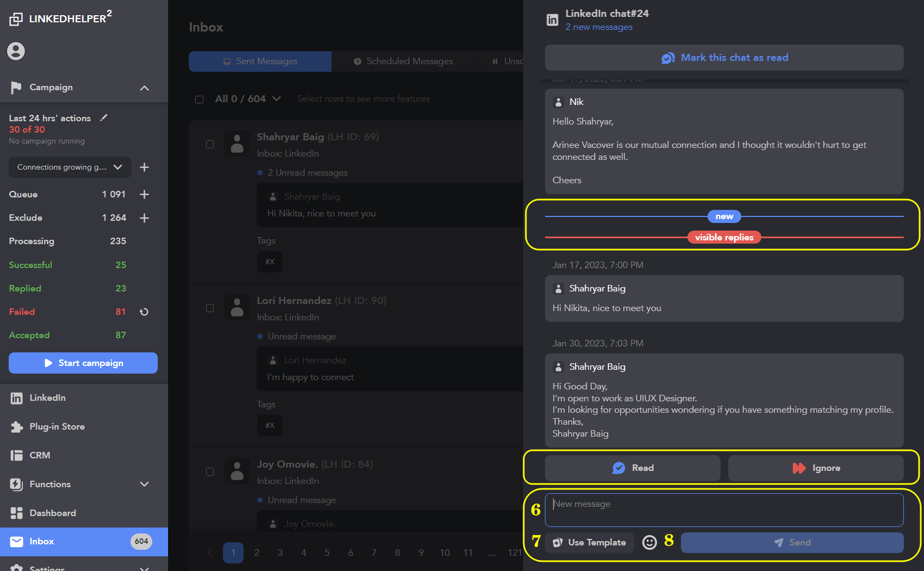The width and height of the screenshot is (924, 571).
Task: Toggle the select-all rows checkbox
Action: pos(199,99)
